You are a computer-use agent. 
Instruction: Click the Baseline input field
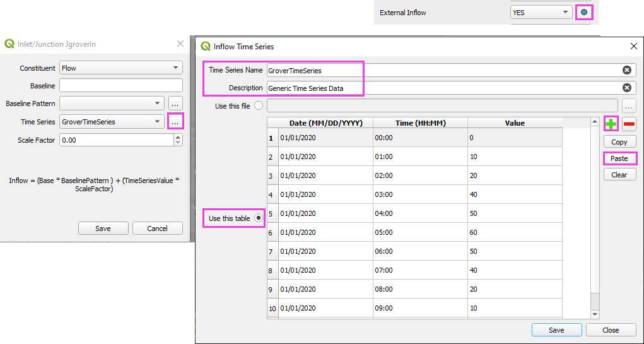[121, 86]
